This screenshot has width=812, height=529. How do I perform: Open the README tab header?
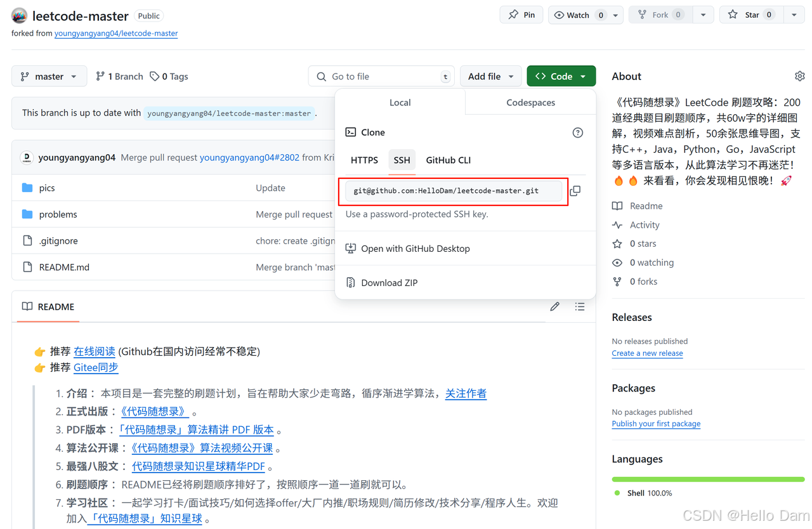coord(48,306)
